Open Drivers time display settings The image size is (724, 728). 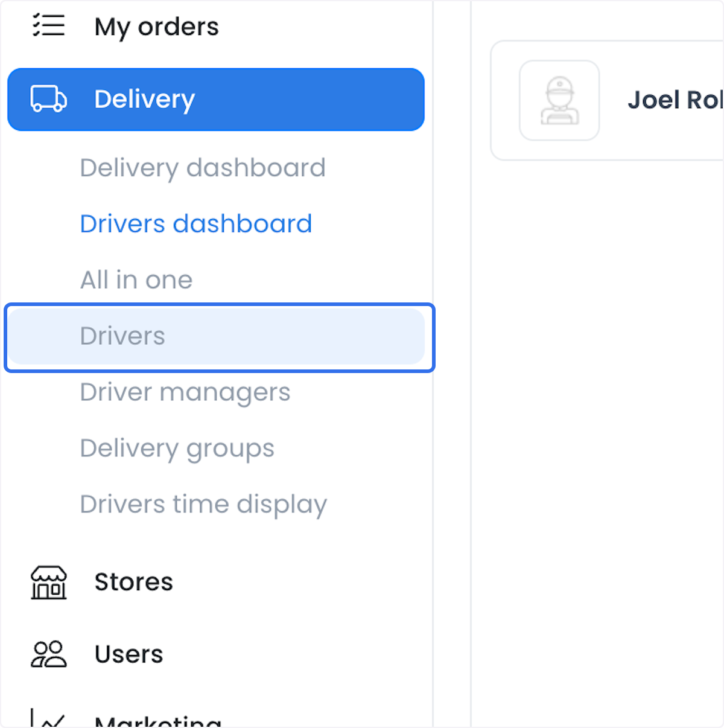[204, 505]
